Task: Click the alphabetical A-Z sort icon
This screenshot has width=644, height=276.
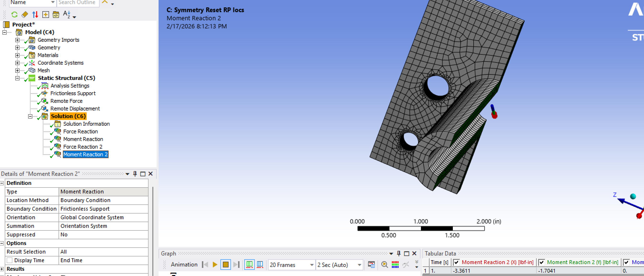Action: point(67,14)
